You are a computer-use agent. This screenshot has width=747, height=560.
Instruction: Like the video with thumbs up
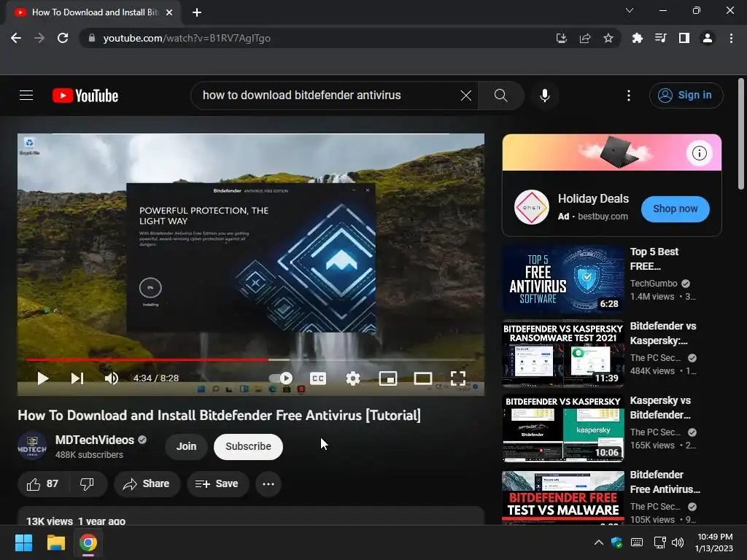43,484
